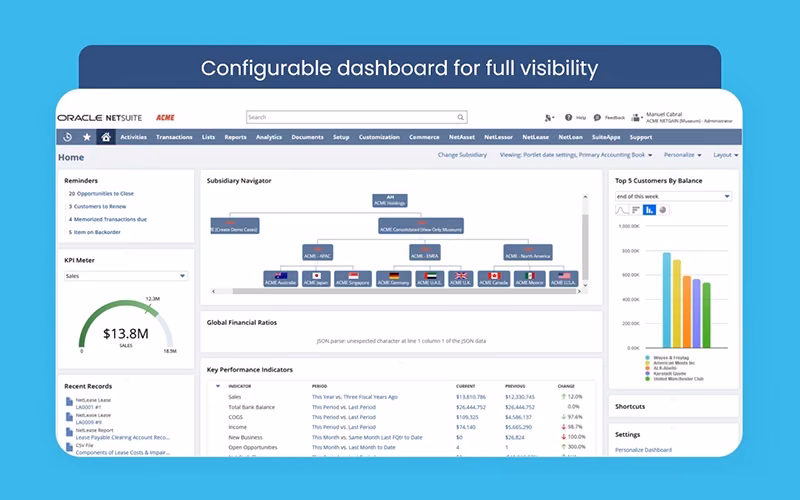This screenshot has height=500, width=800.
Task: Switch chart to line graph view
Action: coord(622,210)
